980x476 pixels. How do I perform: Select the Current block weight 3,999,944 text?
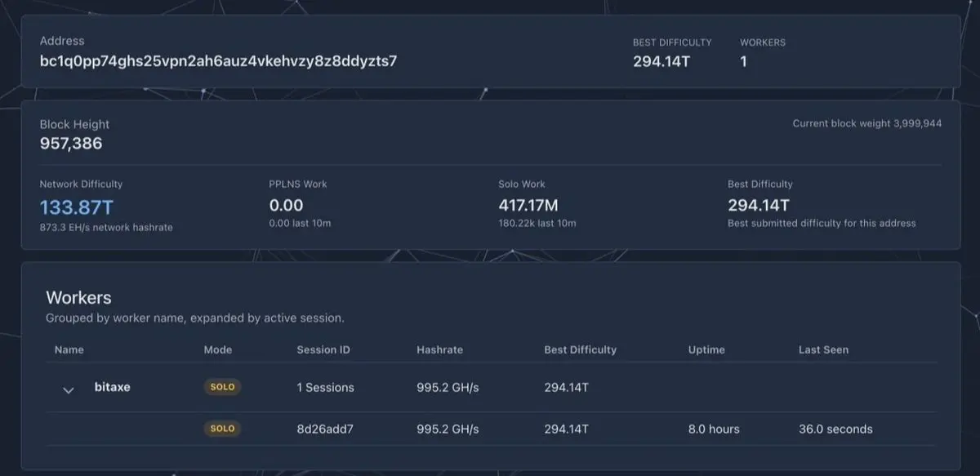[x=867, y=123]
